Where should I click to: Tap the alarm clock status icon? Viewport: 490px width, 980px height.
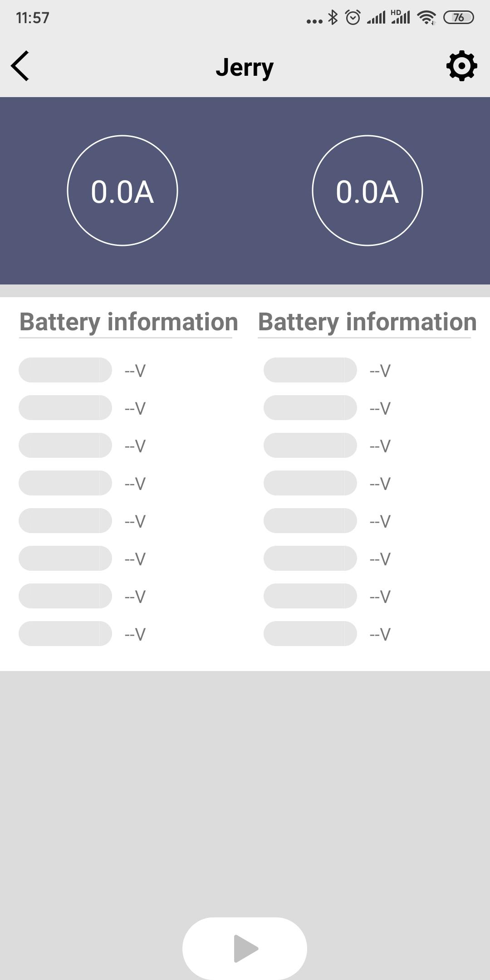pyautogui.click(x=353, y=18)
